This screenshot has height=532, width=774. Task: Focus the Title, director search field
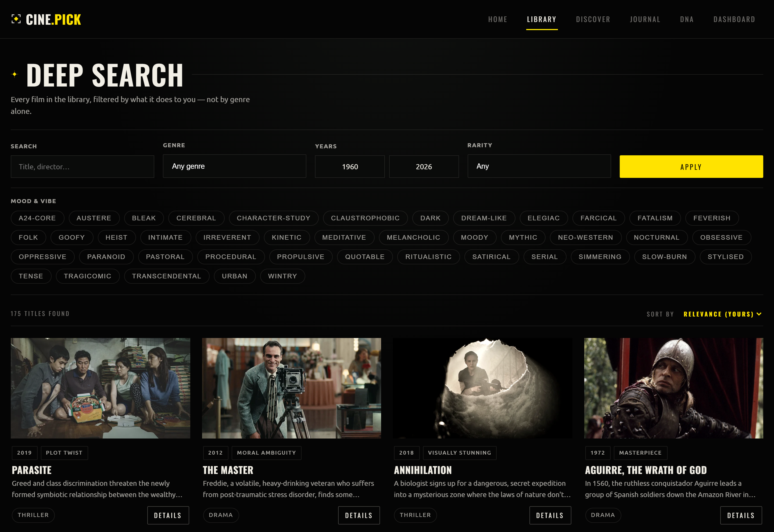click(82, 166)
